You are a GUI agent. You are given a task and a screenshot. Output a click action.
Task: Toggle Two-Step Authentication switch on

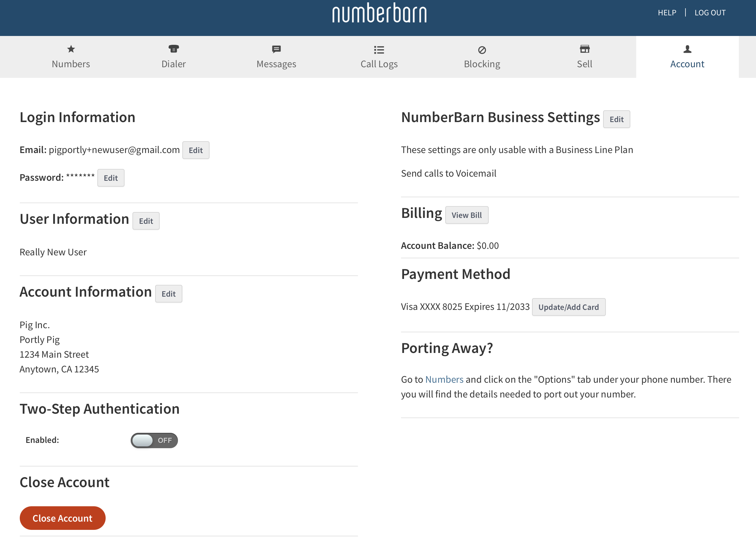pyautogui.click(x=154, y=441)
